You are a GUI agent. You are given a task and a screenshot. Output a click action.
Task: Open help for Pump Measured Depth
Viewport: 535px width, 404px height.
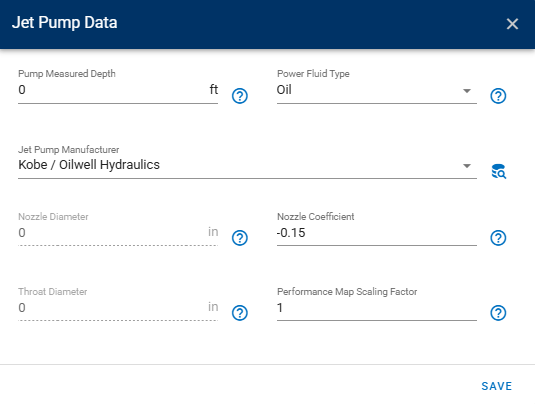click(x=240, y=96)
